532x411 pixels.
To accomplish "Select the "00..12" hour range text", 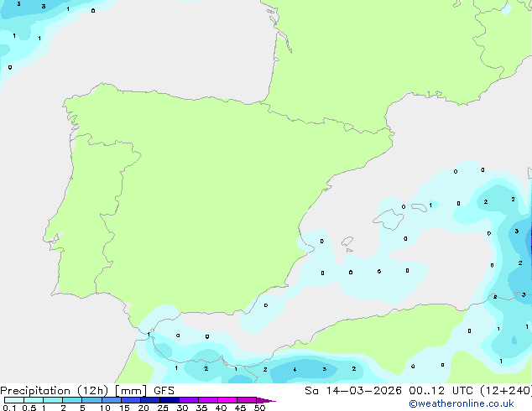I will 426,391.
